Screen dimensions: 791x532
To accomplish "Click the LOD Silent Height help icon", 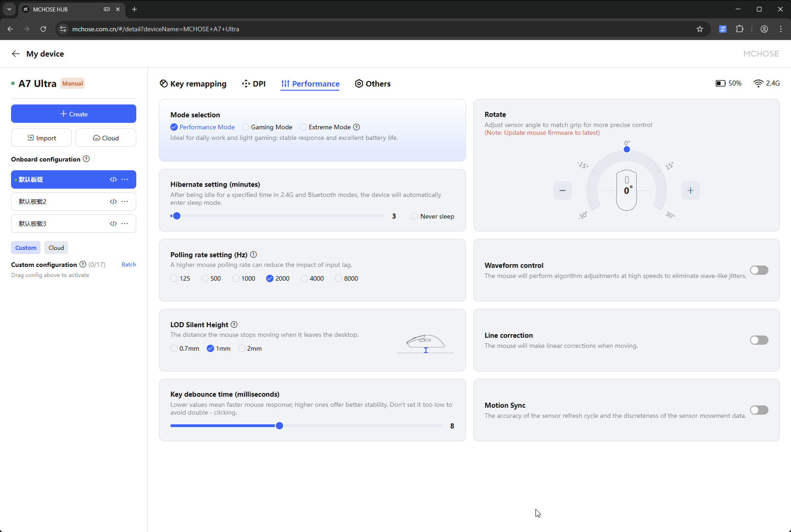I will (x=234, y=325).
